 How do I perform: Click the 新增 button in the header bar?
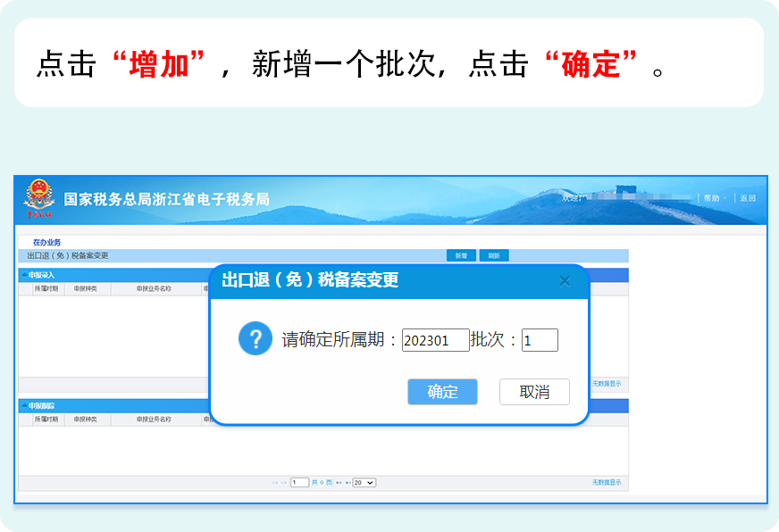pyautogui.click(x=461, y=255)
